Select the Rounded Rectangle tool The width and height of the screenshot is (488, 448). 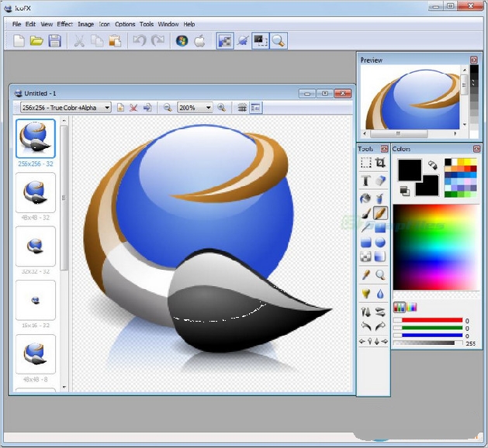(x=365, y=242)
